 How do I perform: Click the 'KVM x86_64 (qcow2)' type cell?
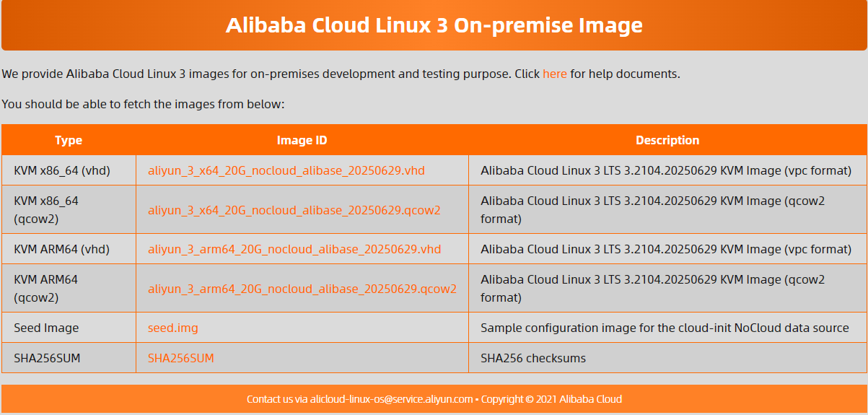pyautogui.click(x=46, y=209)
